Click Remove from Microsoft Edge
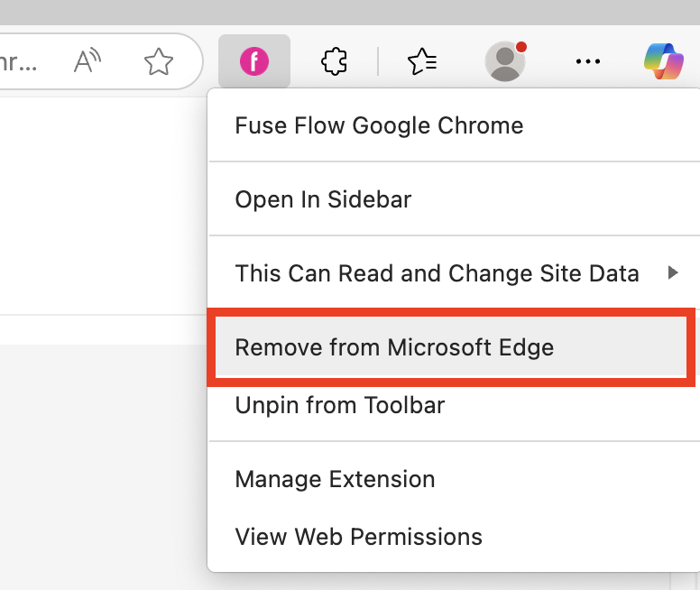This screenshot has width=700, height=590. click(394, 347)
